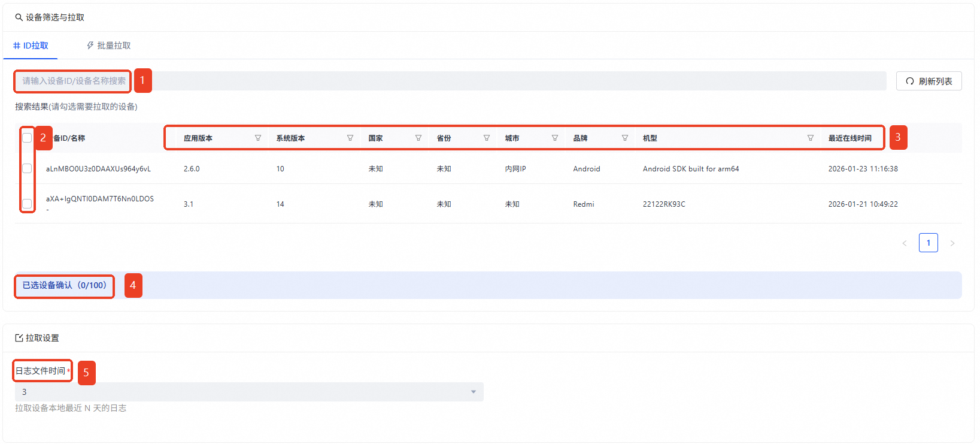
Task: Open the 省份 column filter icon
Action: tap(487, 138)
